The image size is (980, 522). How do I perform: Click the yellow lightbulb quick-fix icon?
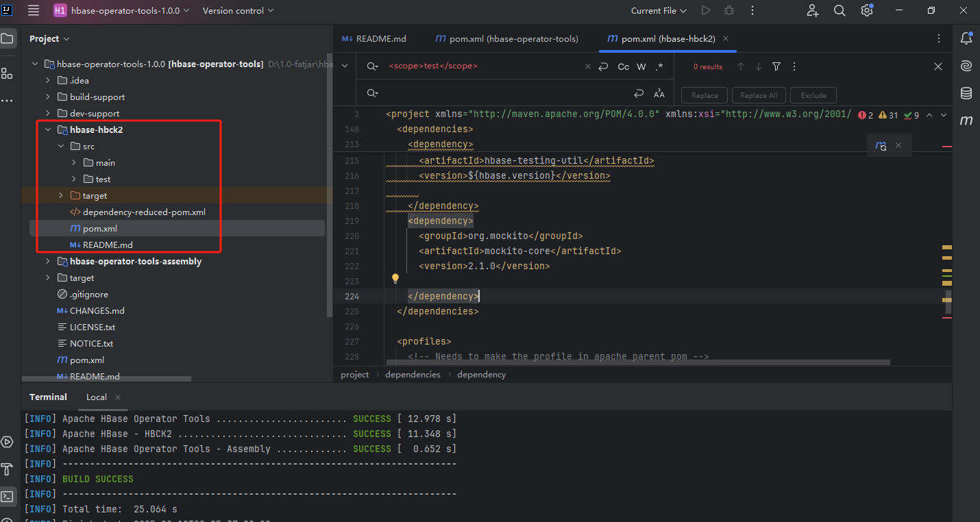tap(395, 279)
